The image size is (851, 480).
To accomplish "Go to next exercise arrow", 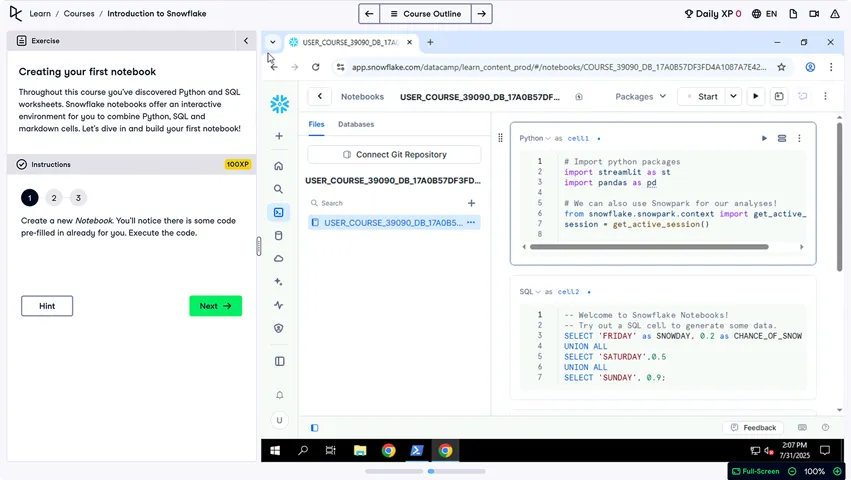I will click(482, 14).
